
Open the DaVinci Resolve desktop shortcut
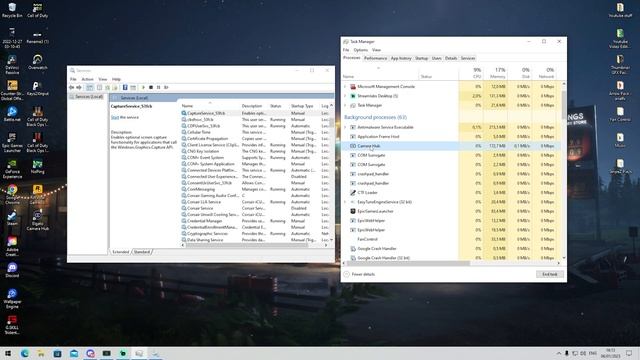(x=12, y=64)
